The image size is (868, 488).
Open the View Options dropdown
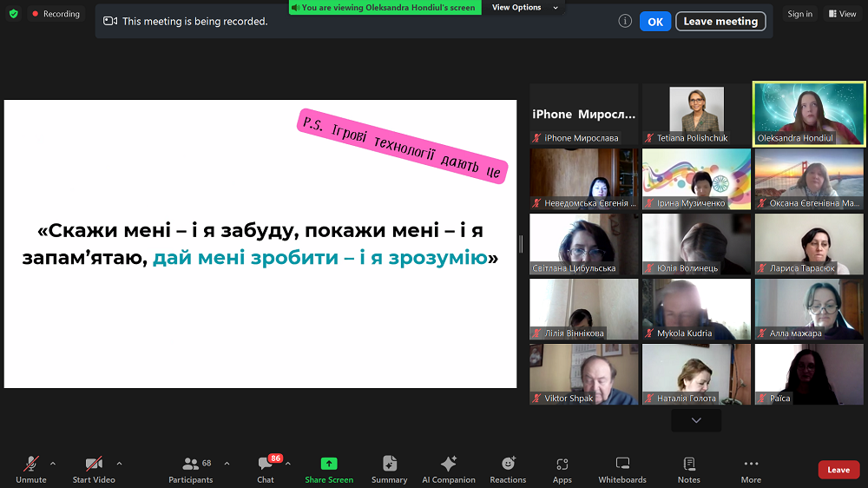[522, 7]
